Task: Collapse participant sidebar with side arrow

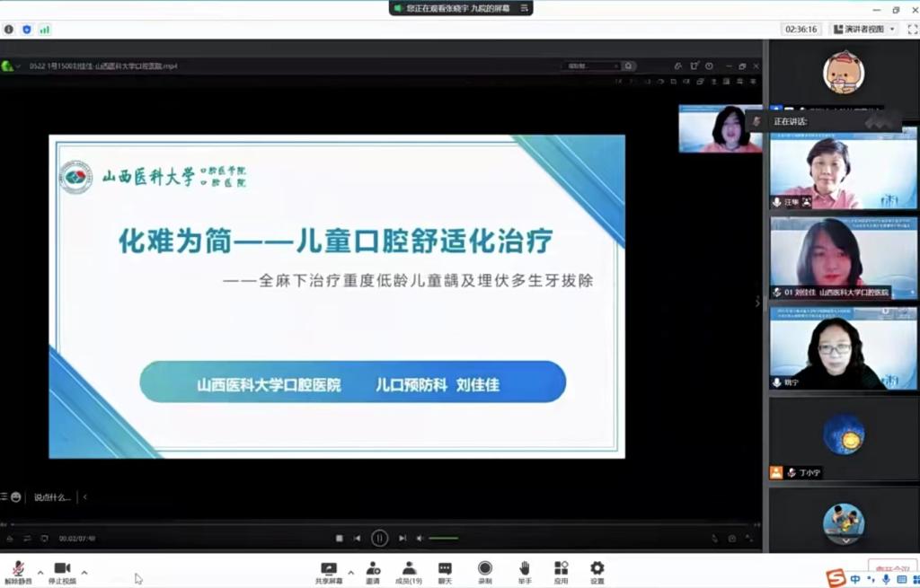Action: coord(757,303)
